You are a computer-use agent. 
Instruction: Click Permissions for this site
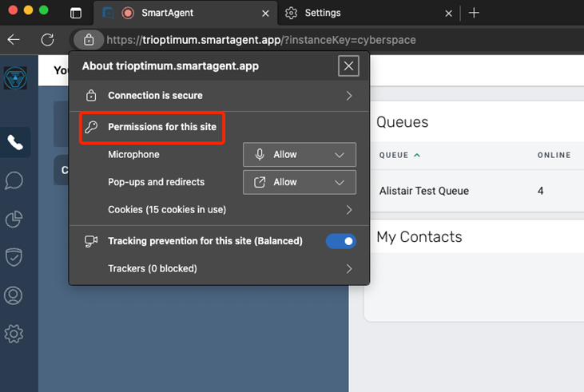click(x=161, y=127)
